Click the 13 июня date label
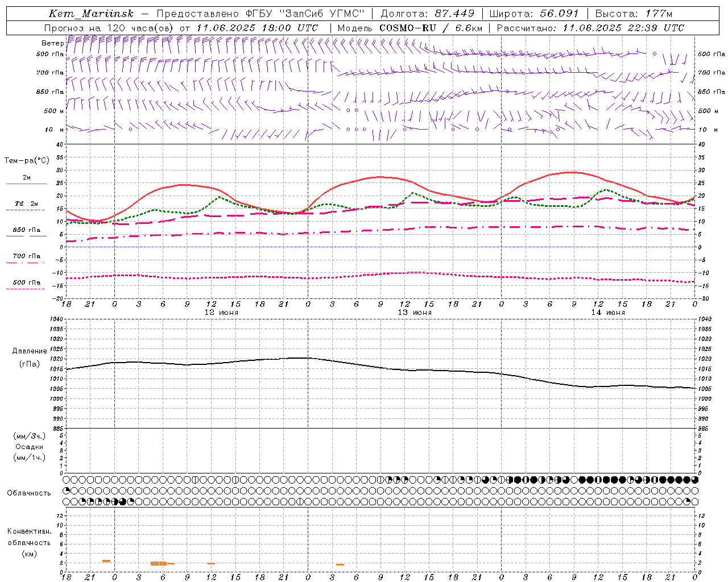Viewport: 728px width, 582px height. (x=415, y=313)
